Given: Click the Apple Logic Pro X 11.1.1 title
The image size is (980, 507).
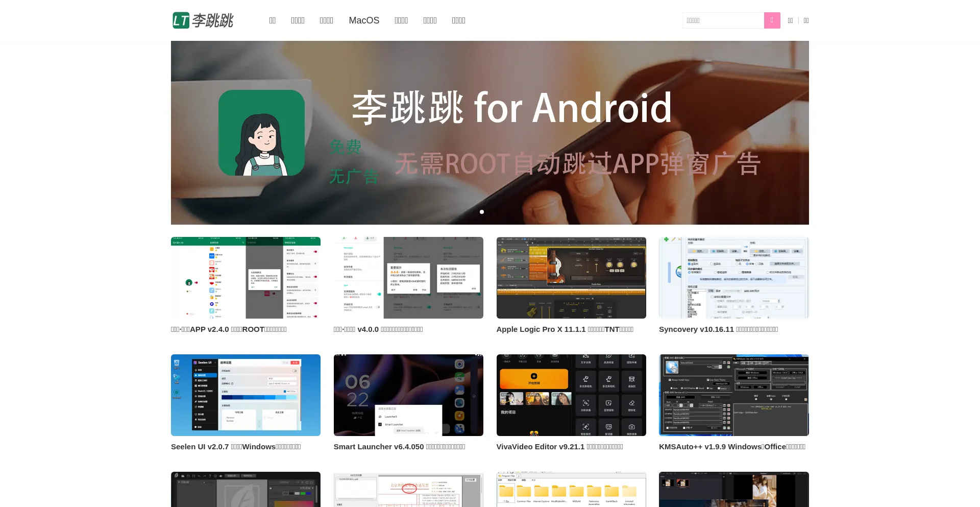Looking at the screenshot, I should [x=565, y=329].
